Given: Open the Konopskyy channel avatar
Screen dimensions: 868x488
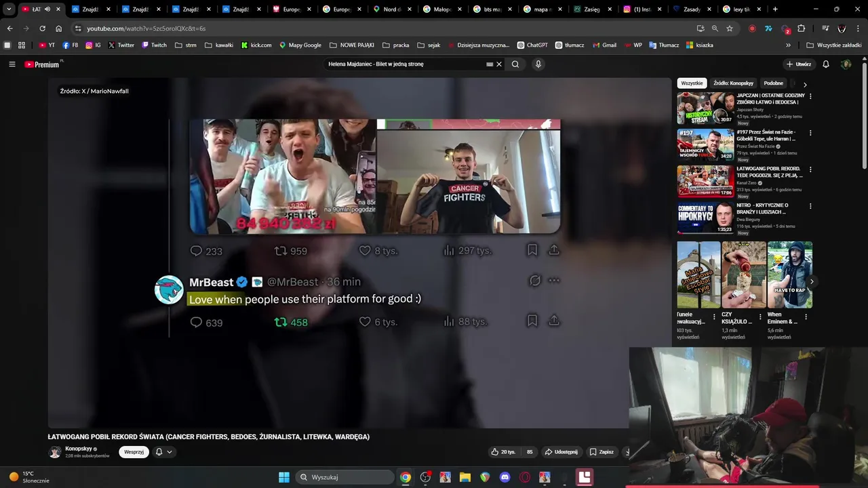Looking at the screenshot, I should (x=54, y=452).
